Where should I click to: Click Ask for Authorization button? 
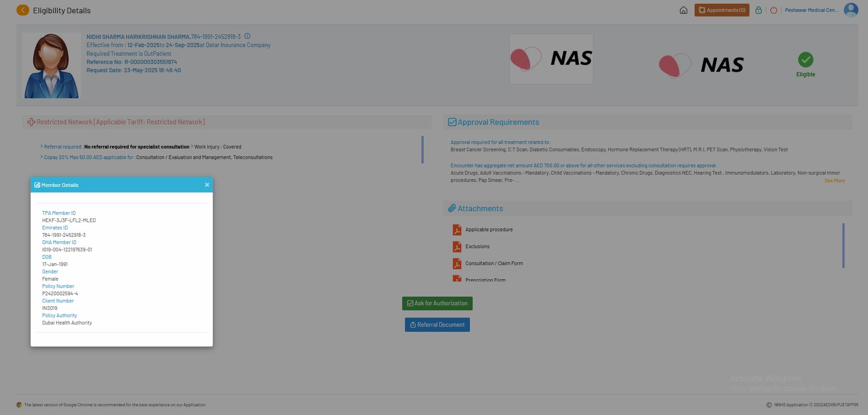click(437, 303)
